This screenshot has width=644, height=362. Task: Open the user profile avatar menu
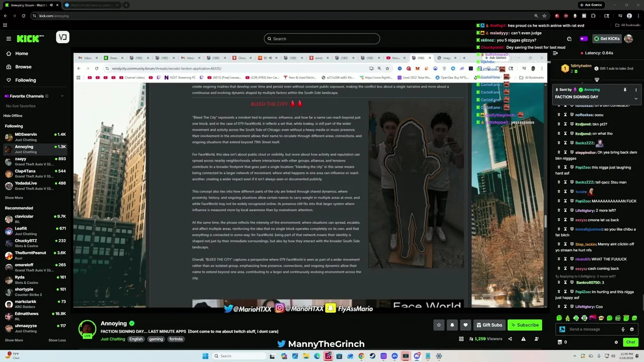(x=628, y=39)
